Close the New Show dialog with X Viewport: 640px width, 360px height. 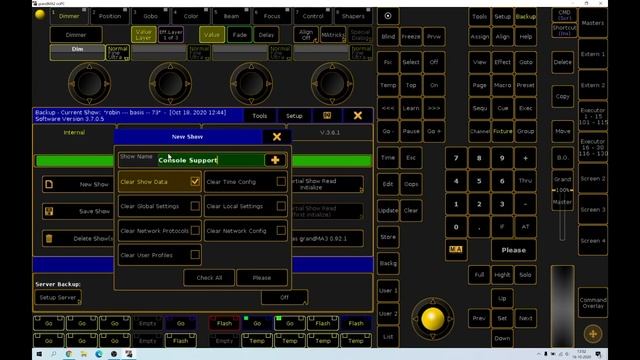pos(277,137)
